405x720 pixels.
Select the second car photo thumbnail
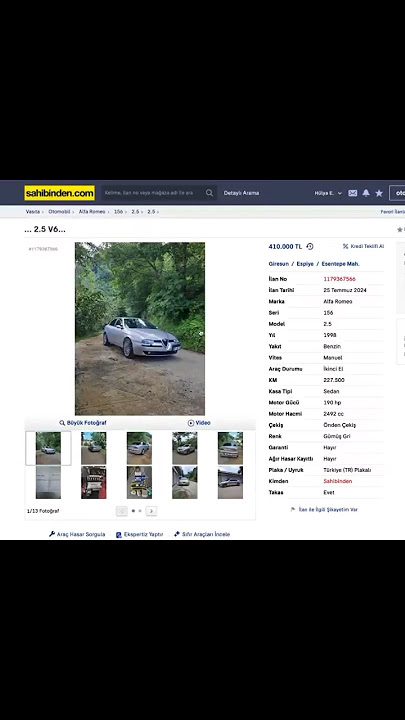94,448
